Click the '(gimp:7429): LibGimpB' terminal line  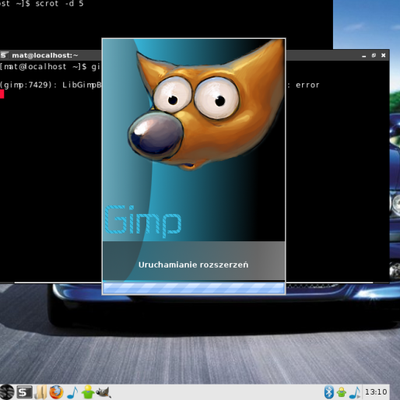point(51,85)
